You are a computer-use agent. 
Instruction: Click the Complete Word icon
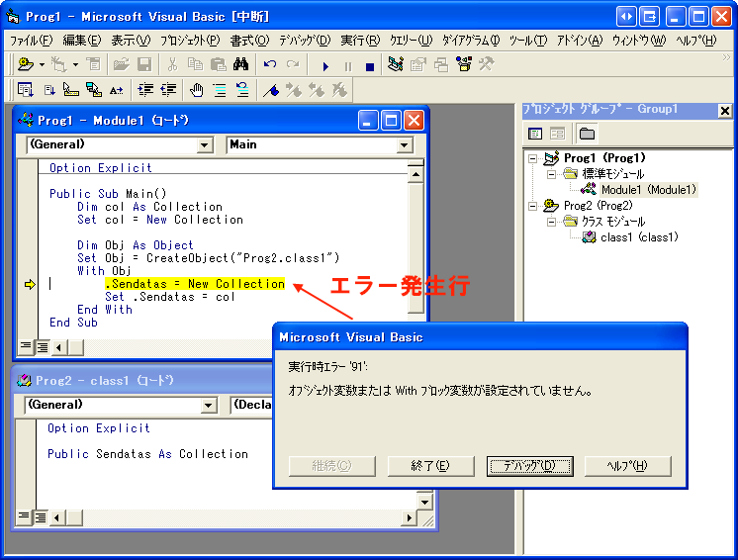[117, 89]
